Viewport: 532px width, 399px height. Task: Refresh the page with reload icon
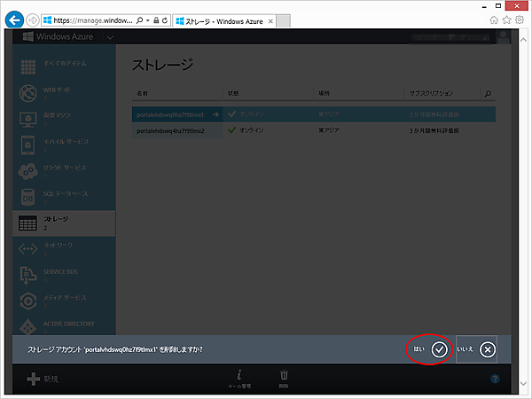point(165,20)
